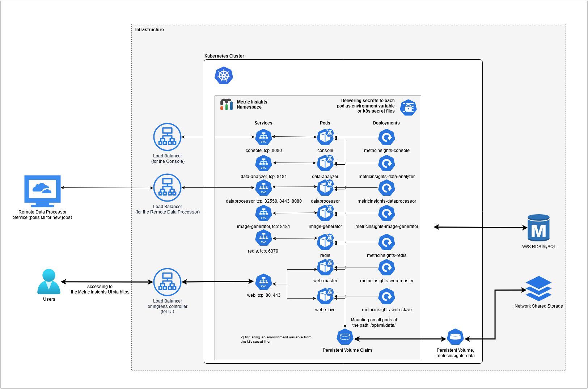Click the 'data-analyzer, tcp: 8181' label
This screenshot has width=588, height=389.
pos(264,177)
